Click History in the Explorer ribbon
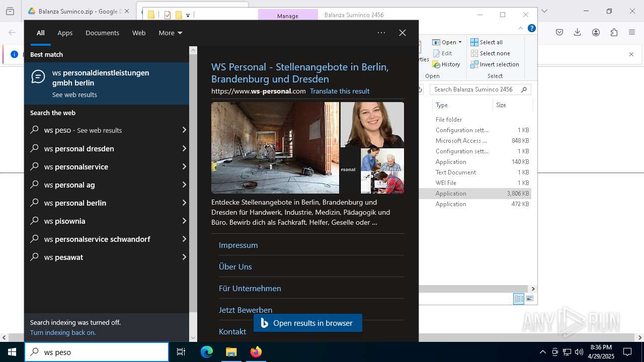 click(x=446, y=64)
